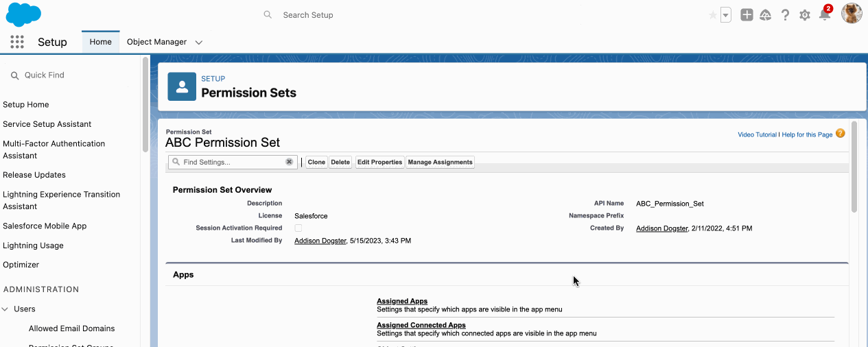The width and height of the screenshot is (868, 347).
Task: Open Addison Dogster link in Last Modified By
Action: (320, 241)
